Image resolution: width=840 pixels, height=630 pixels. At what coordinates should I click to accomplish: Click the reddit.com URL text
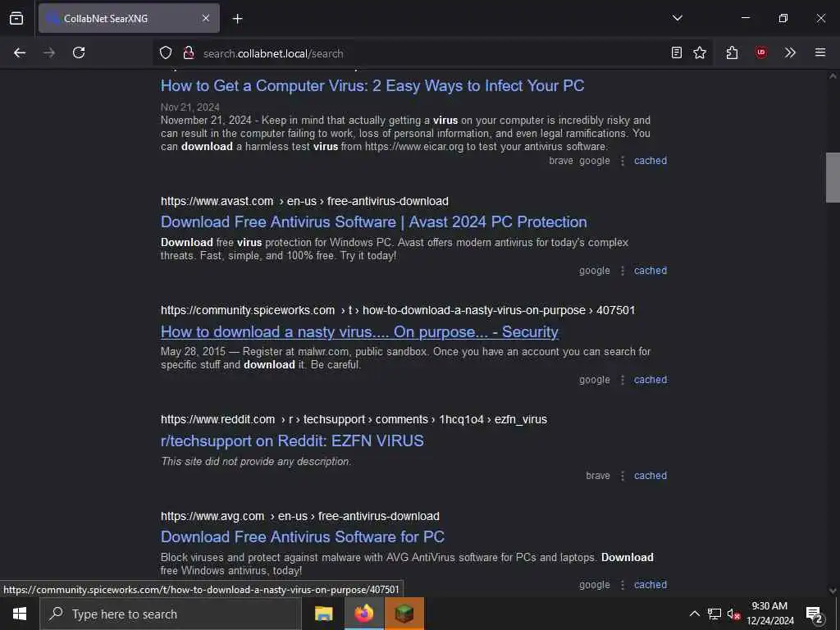354,419
